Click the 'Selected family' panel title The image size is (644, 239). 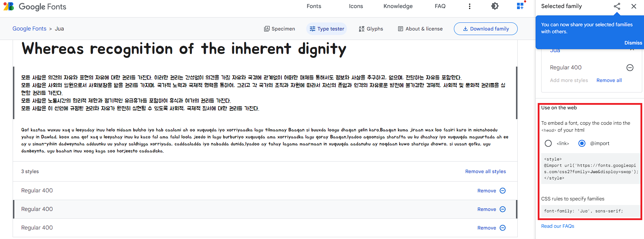click(x=561, y=6)
